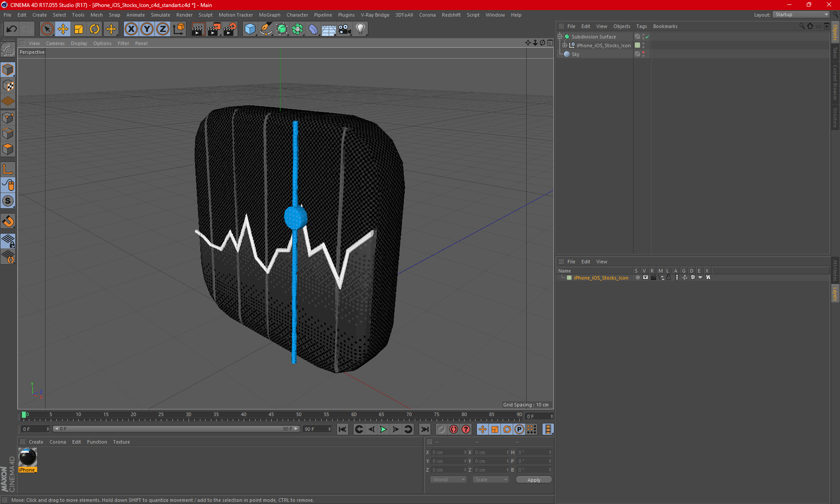Open Object Manager Tags menu

[641, 26]
